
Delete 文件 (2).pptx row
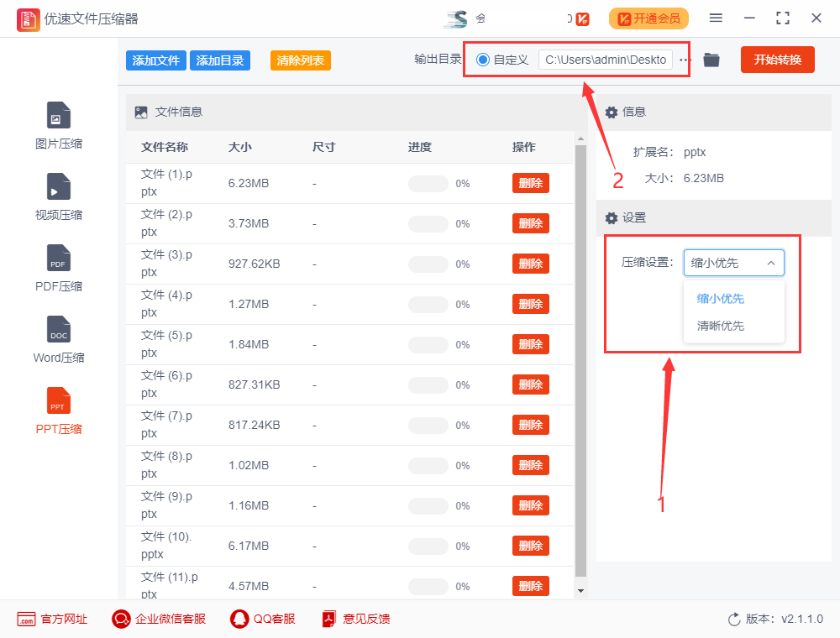click(x=530, y=223)
